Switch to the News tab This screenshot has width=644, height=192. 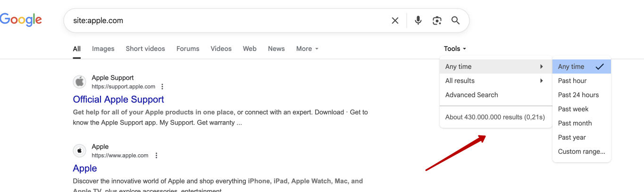point(276,49)
